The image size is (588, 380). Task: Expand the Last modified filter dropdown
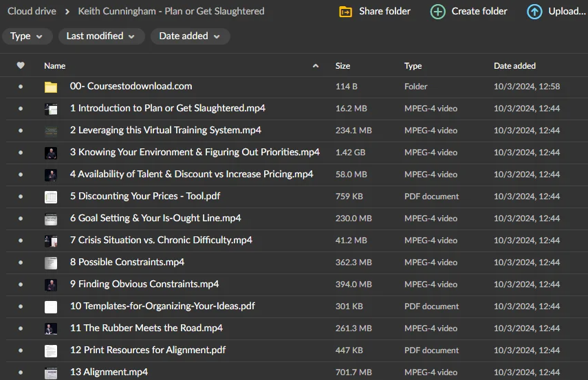[x=101, y=36]
